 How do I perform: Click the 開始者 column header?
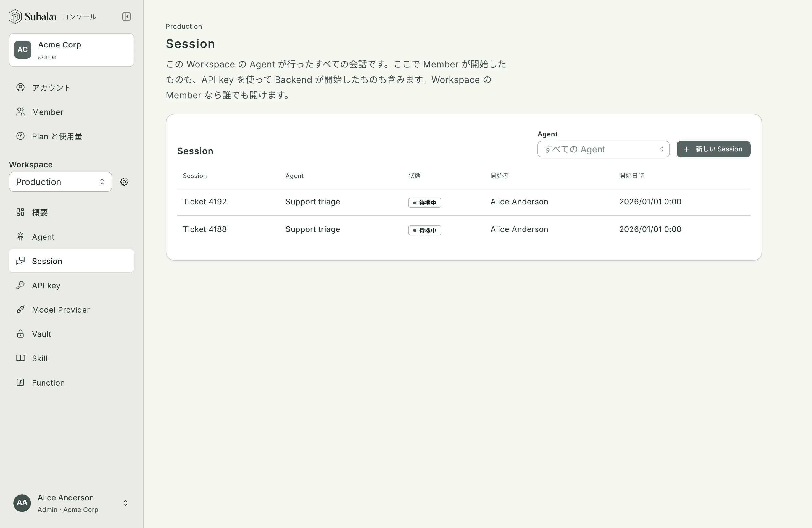pos(499,176)
